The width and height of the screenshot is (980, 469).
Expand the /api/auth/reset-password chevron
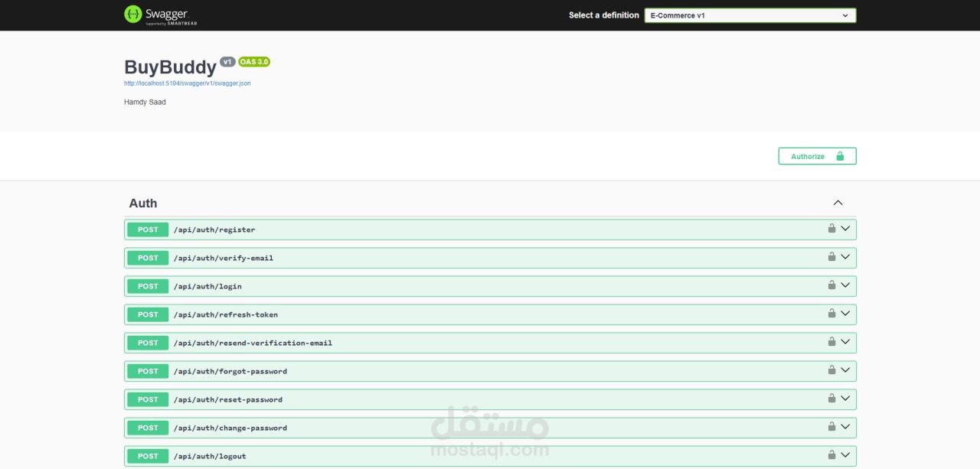pyautogui.click(x=845, y=398)
